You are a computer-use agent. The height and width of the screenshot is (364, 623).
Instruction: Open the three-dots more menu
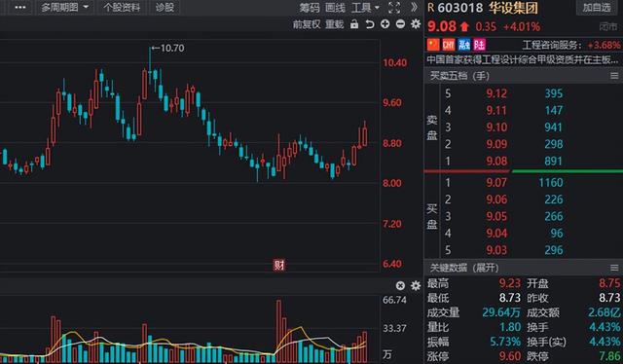[x=19, y=7]
